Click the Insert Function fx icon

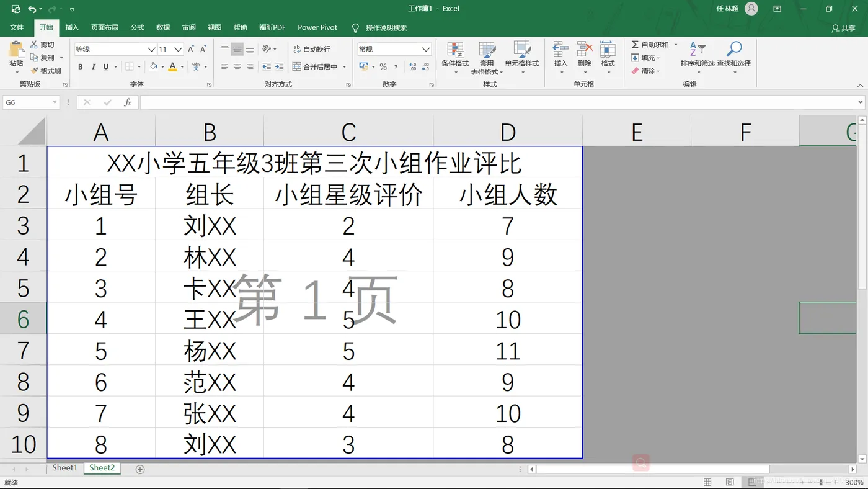click(x=128, y=102)
